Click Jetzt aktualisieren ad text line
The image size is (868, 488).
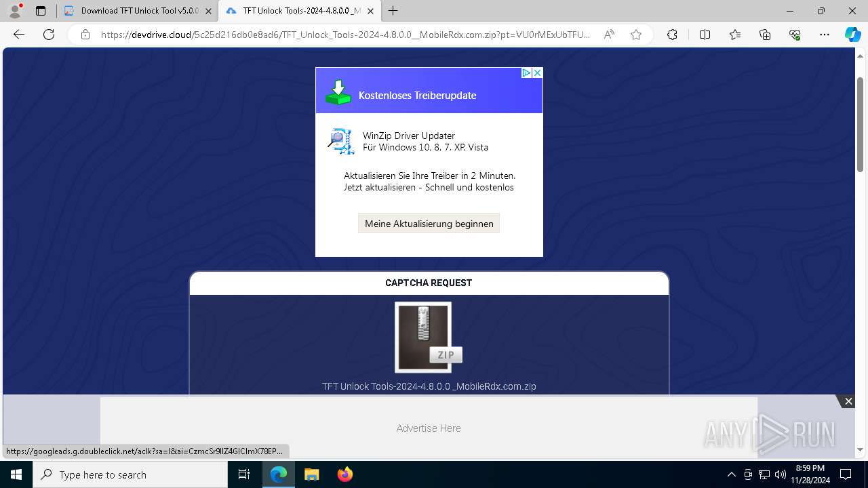[x=429, y=187]
